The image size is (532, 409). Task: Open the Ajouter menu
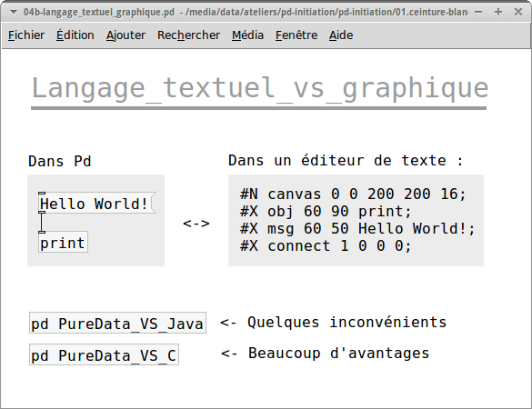[125, 35]
